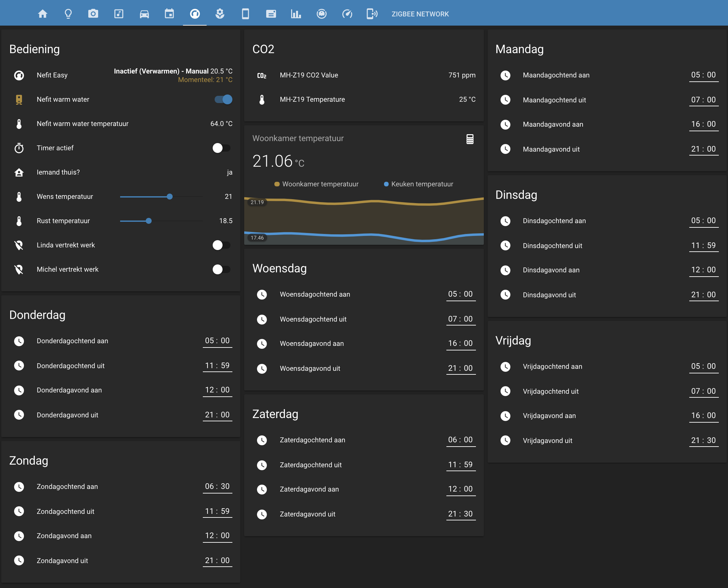Enable the Timer actief toggle

coord(221,148)
